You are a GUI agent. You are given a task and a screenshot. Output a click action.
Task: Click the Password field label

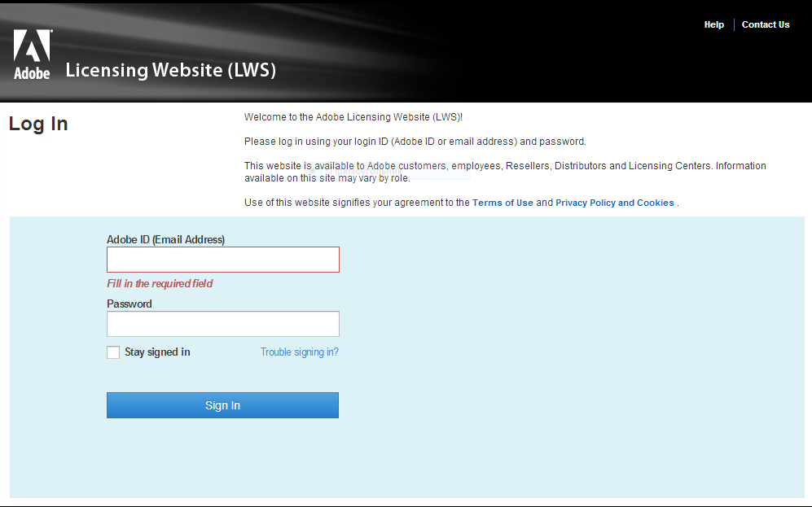[x=129, y=304]
